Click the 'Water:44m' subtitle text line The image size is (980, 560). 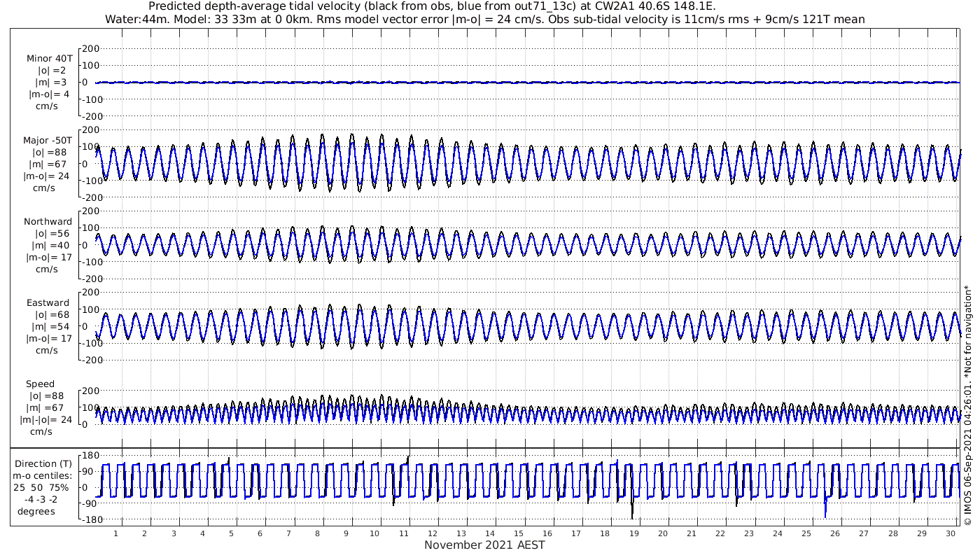[484, 19]
